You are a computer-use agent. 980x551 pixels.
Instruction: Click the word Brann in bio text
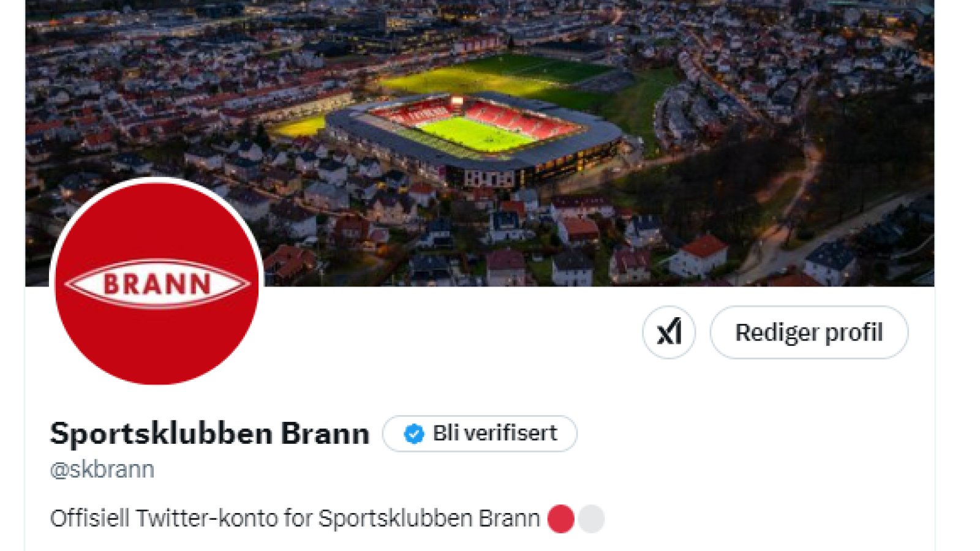point(508,519)
